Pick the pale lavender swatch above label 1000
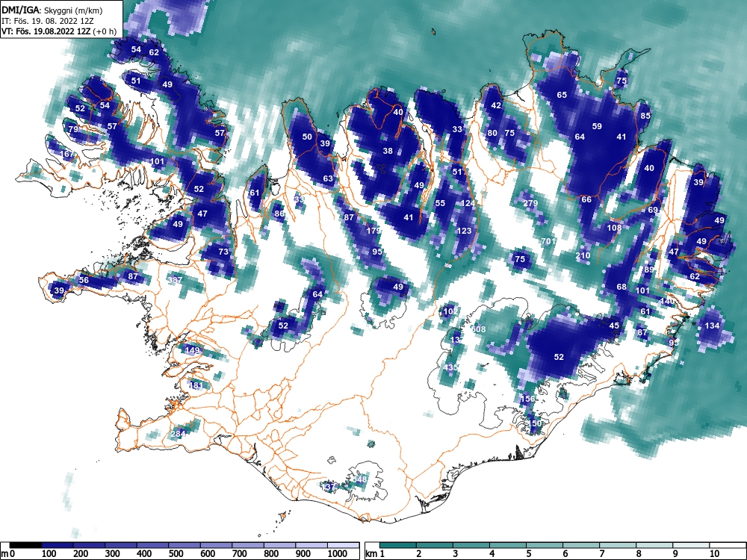 click(343, 545)
